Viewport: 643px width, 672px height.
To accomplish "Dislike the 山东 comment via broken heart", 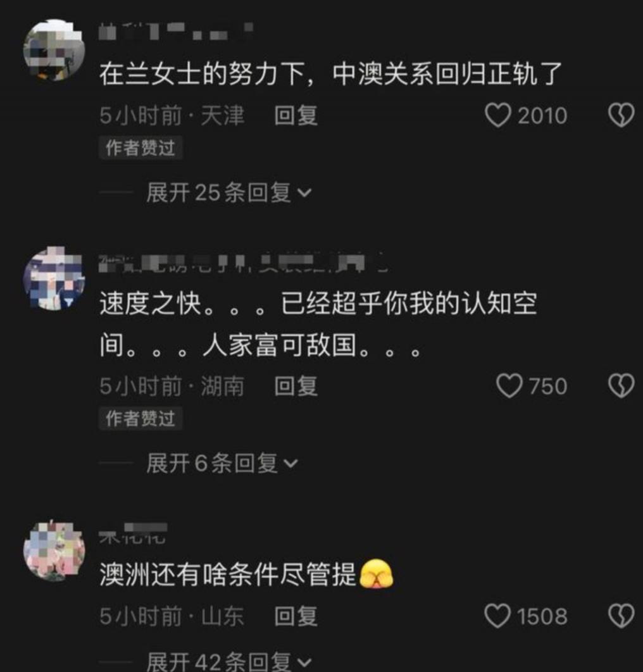I will pos(621,616).
